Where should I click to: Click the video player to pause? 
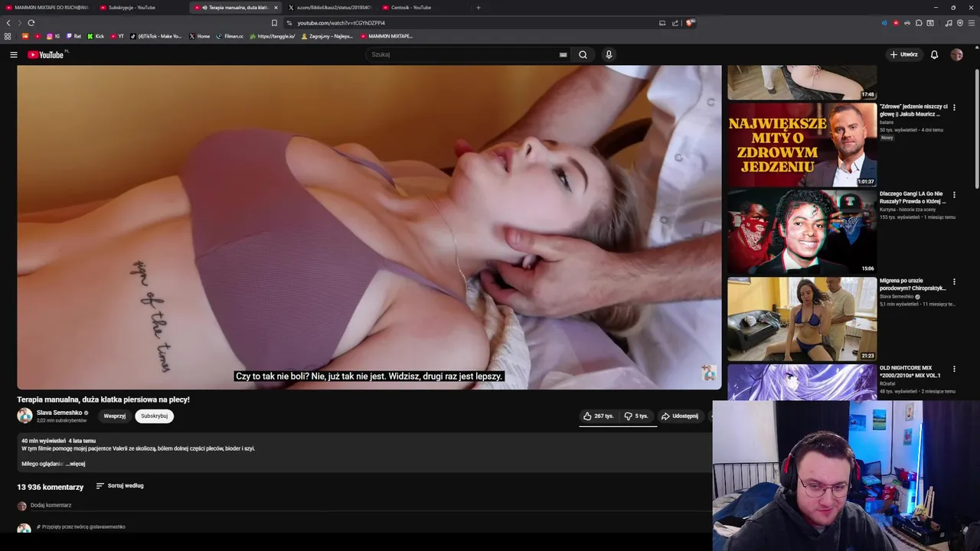pos(369,227)
